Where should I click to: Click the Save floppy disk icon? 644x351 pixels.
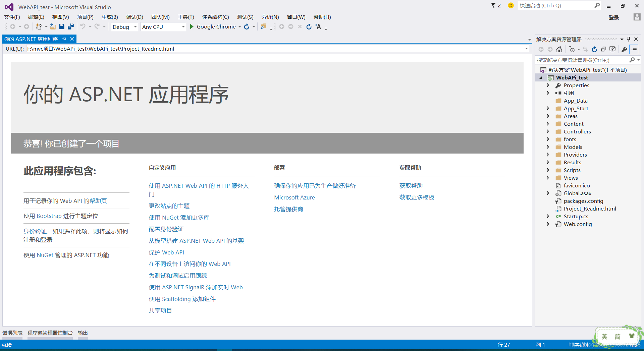(x=62, y=26)
